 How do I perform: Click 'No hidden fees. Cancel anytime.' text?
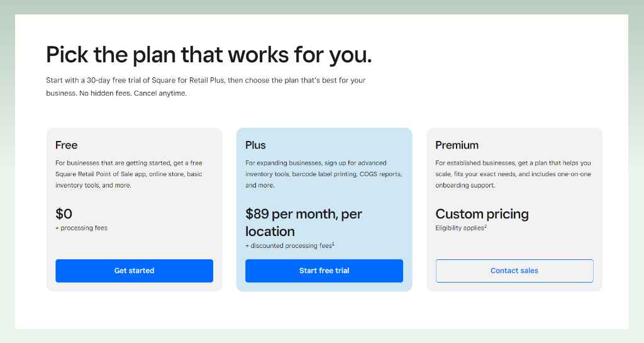click(133, 93)
